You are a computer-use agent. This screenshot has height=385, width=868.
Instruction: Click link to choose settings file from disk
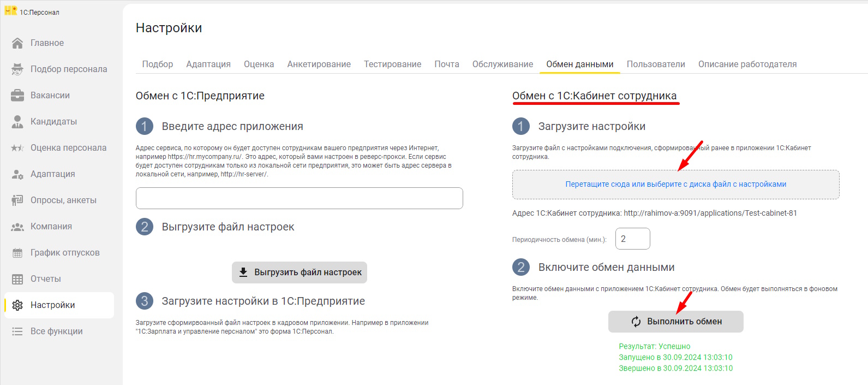(x=675, y=185)
